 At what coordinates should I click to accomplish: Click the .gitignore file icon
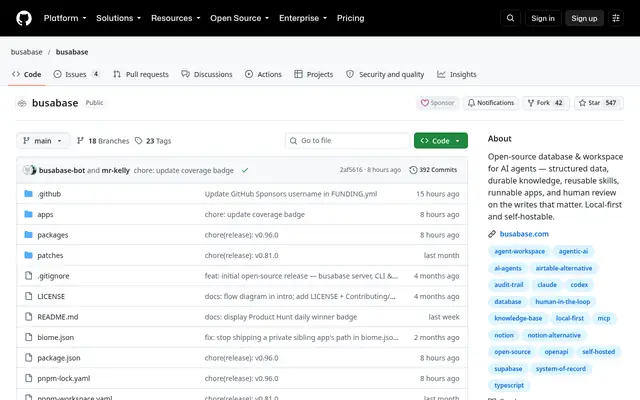point(28,276)
